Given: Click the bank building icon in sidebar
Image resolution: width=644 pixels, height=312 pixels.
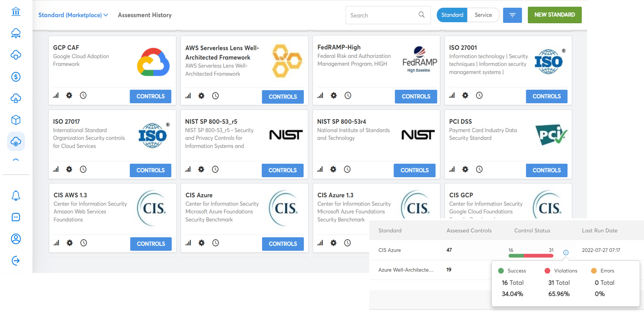Looking at the screenshot, I should (x=16, y=12).
